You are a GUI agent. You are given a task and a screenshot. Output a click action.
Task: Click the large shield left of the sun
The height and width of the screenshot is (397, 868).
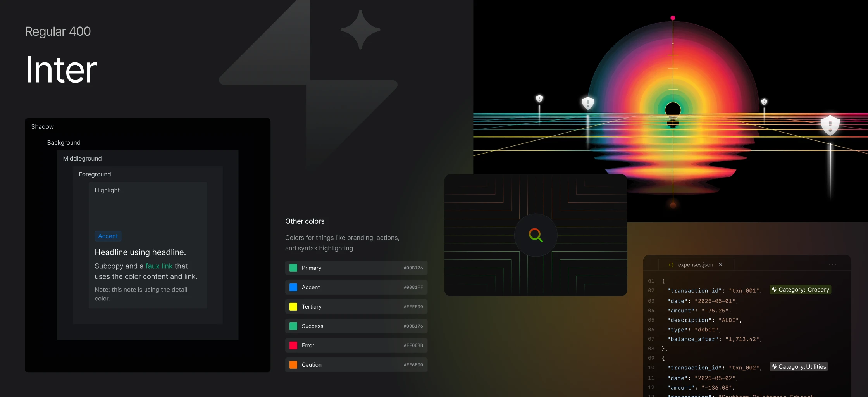(588, 103)
